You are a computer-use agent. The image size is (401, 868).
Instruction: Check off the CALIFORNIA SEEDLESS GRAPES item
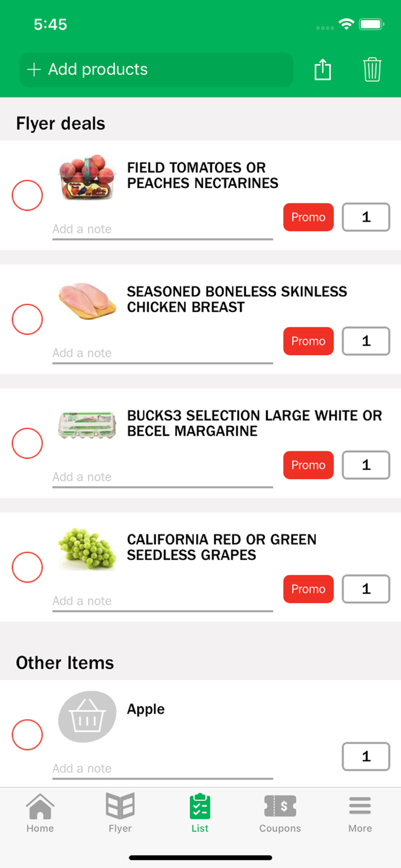[x=27, y=567]
